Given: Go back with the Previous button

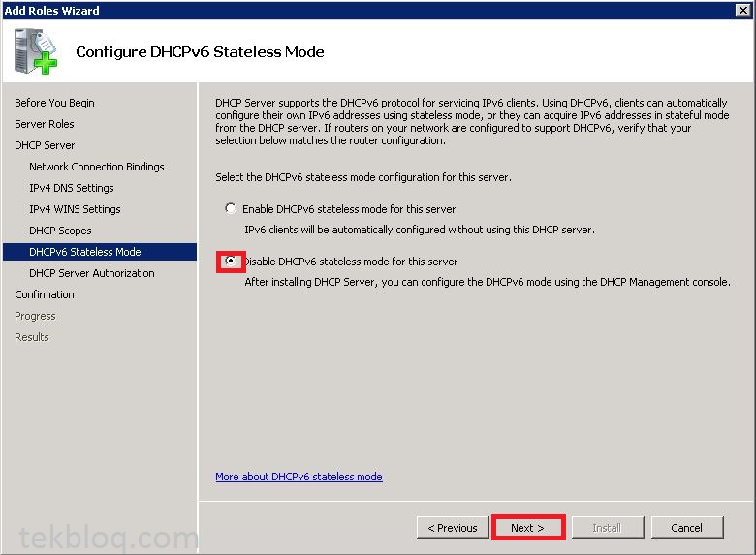Looking at the screenshot, I should pyautogui.click(x=453, y=528).
